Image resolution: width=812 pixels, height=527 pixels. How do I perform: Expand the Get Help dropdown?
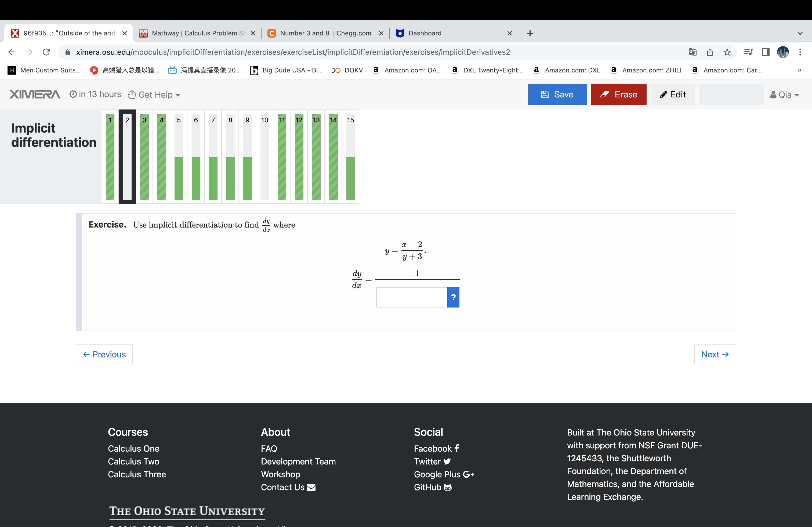tap(154, 95)
